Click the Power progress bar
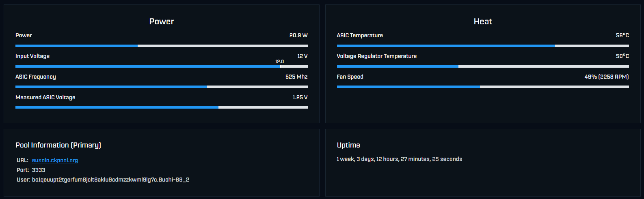The image size is (644, 199). click(162, 46)
